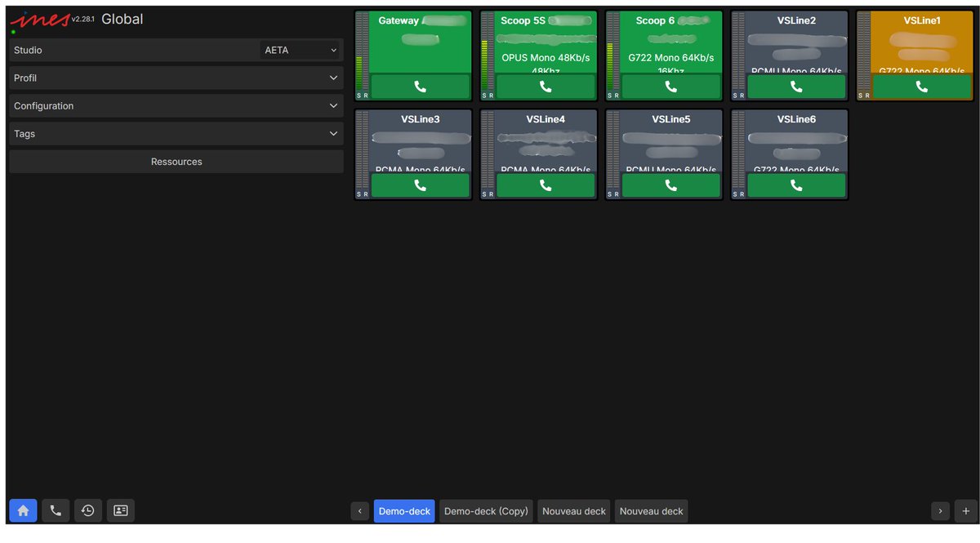This screenshot has height=543, width=980.
Task: Open the first Nouveau deck tab
Action: 574,511
